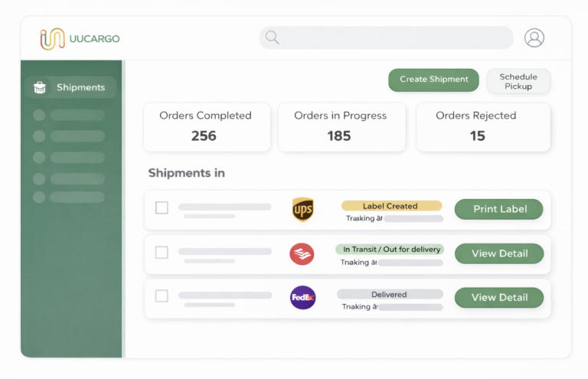Viewport: 588px width, 379px height.
Task: Open View Detail for the delivered FedEx shipment
Action: (498, 297)
